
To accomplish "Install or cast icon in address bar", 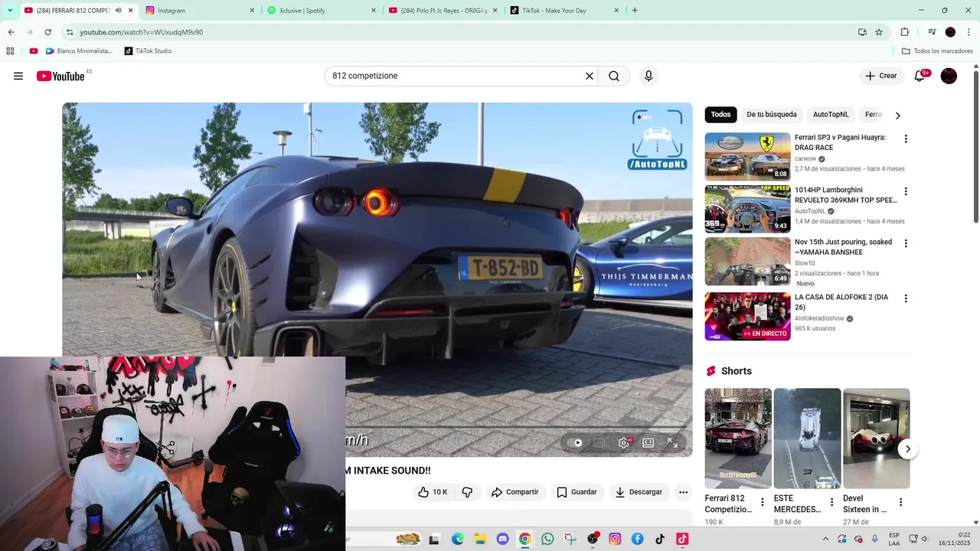I will [x=862, y=32].
